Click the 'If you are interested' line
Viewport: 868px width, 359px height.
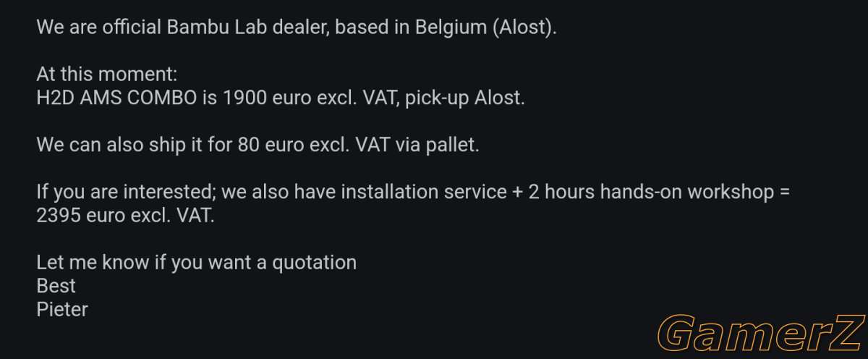412,192
